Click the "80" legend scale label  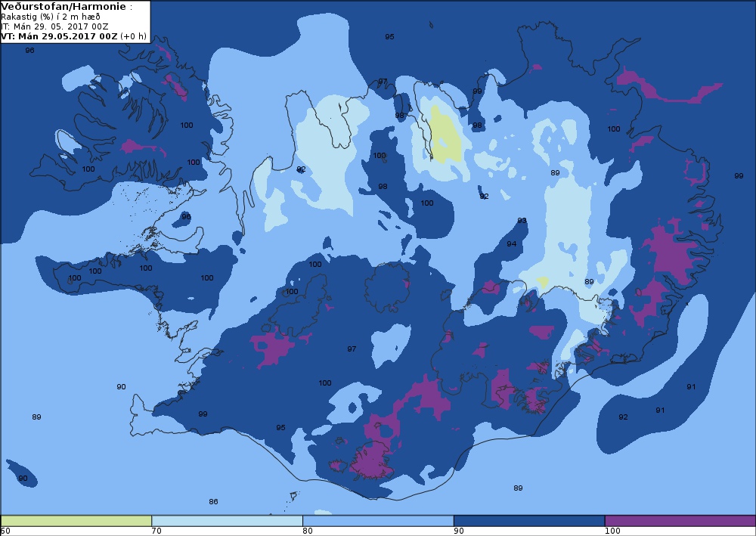click(308, 531)
